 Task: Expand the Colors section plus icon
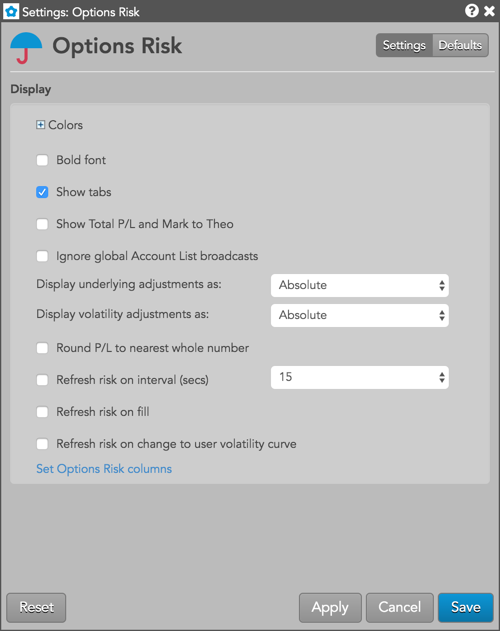point(40,125)
